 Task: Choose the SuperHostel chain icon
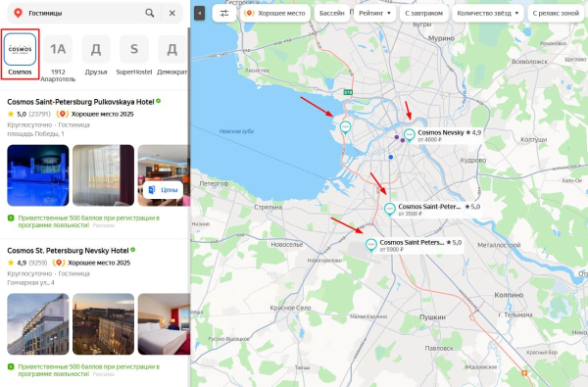click(x=134, y=49)
